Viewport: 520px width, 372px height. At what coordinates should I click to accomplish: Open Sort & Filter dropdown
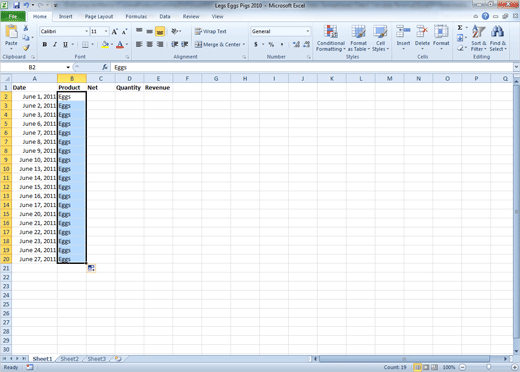[478, 38]
